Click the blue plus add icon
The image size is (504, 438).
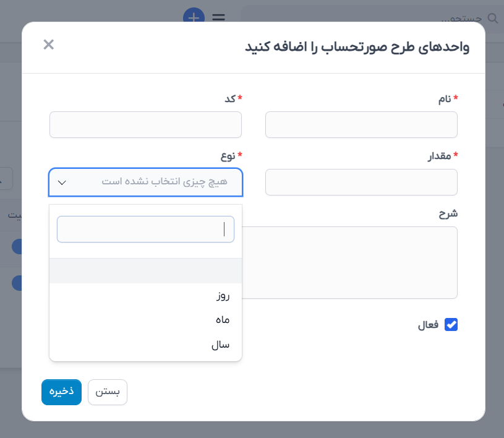[194, 15]
